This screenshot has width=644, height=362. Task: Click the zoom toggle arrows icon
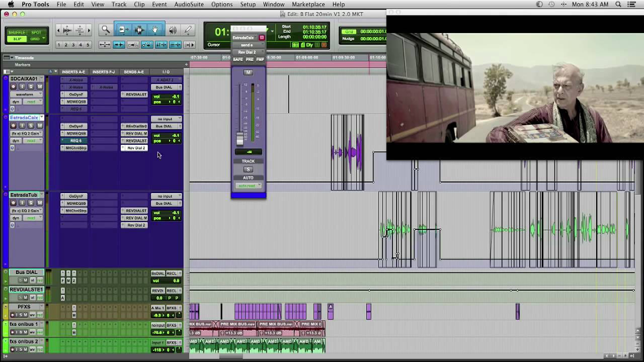[105, 45]
